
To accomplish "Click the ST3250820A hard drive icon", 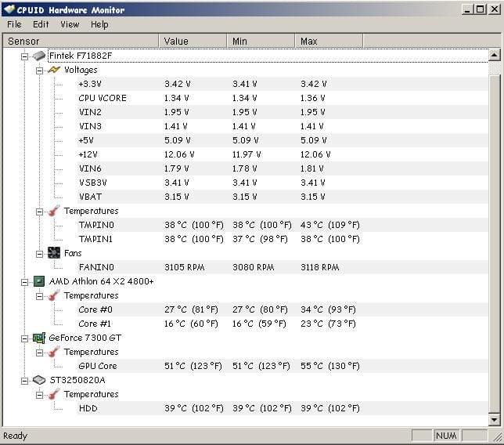I will pyautogui.click(x=39, y=380).
